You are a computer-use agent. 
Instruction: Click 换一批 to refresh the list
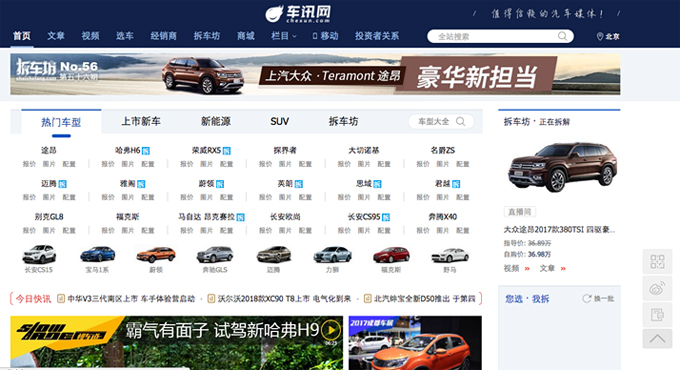coord(604,298)
